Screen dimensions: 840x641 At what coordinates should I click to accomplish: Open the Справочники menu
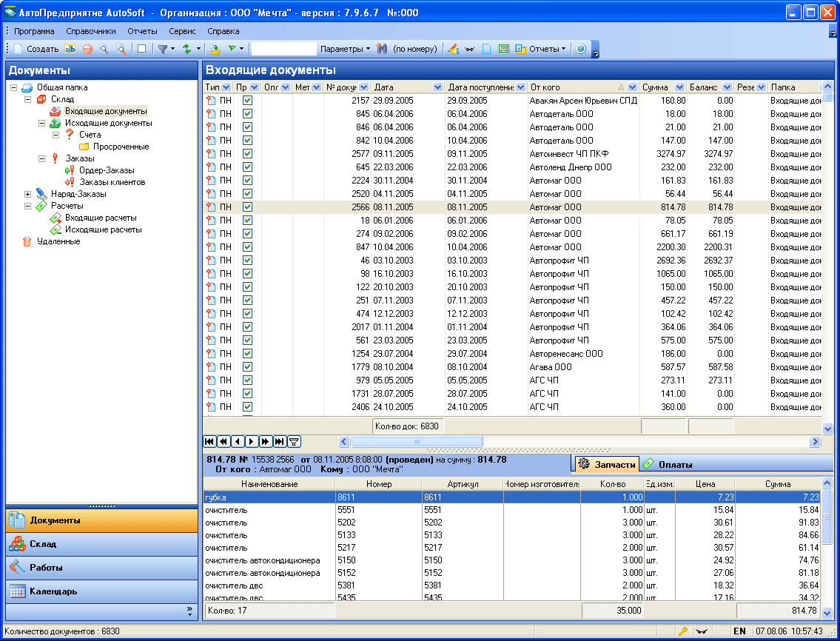coord(90,31)
